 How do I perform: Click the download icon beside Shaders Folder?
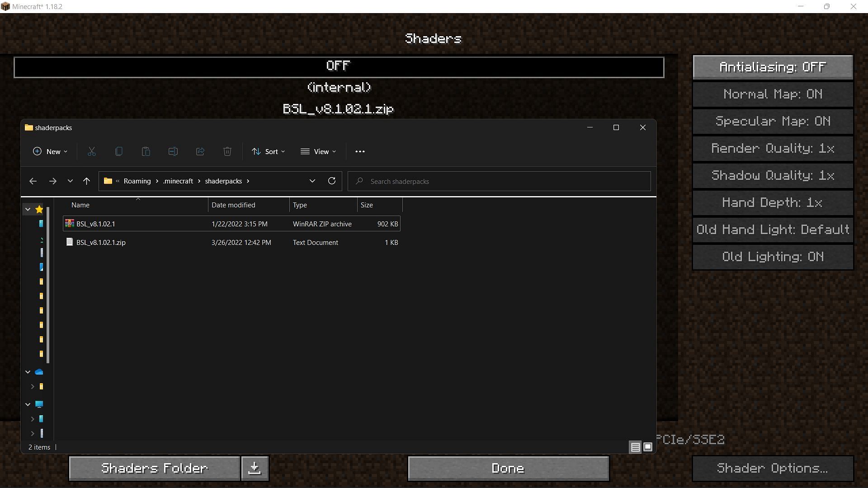click(255, 468)
